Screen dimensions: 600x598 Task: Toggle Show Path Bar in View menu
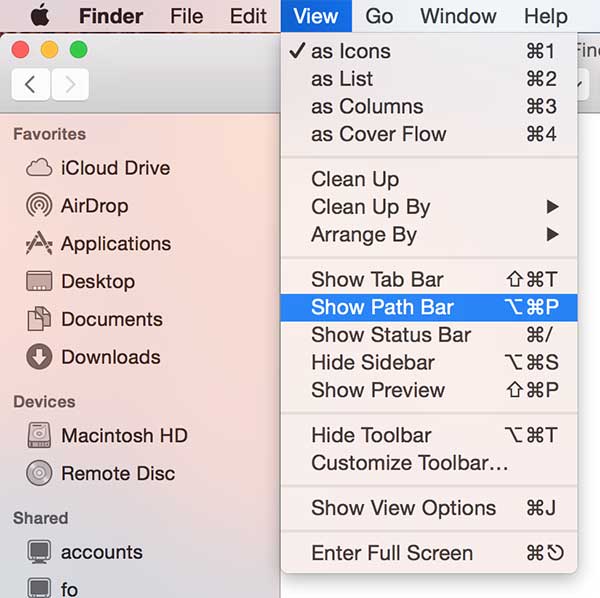tap(382, 307)
